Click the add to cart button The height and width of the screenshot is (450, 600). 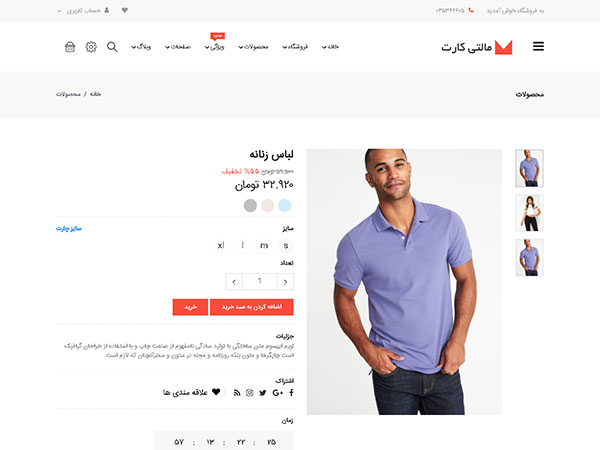tap(252, 307)
